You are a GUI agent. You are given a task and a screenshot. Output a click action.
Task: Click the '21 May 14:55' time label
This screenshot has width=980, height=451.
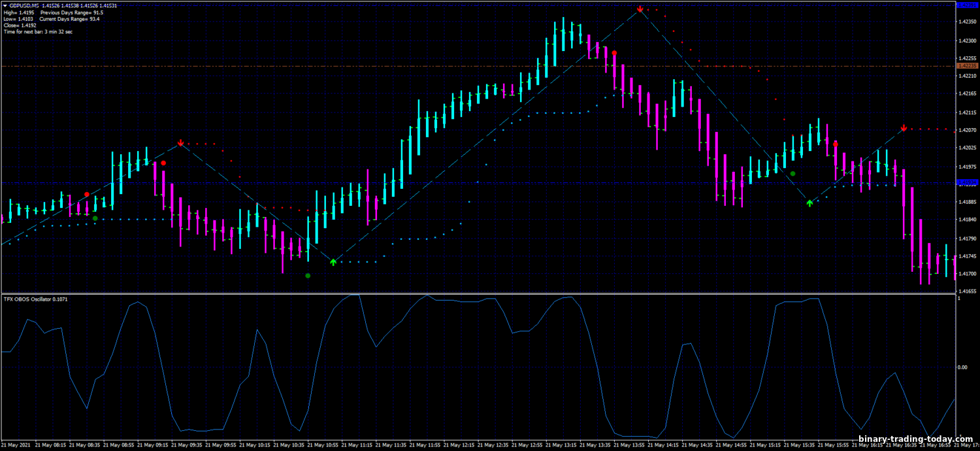point(730,446)
